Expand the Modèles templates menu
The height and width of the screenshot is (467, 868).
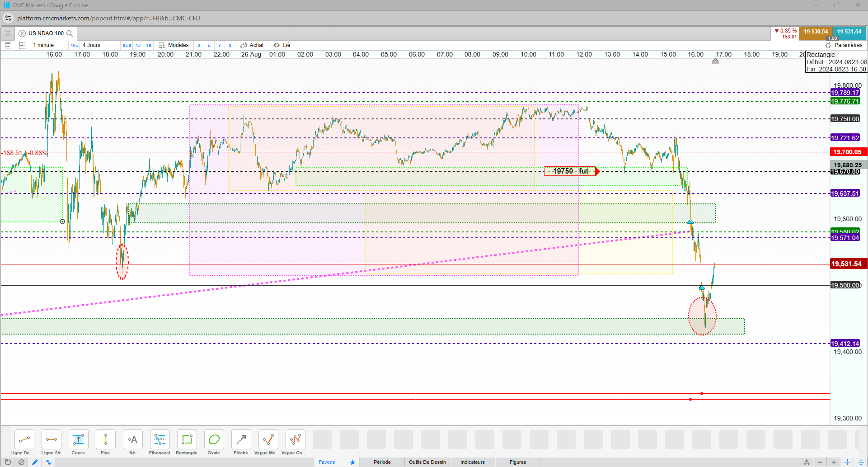coord(174,45)
